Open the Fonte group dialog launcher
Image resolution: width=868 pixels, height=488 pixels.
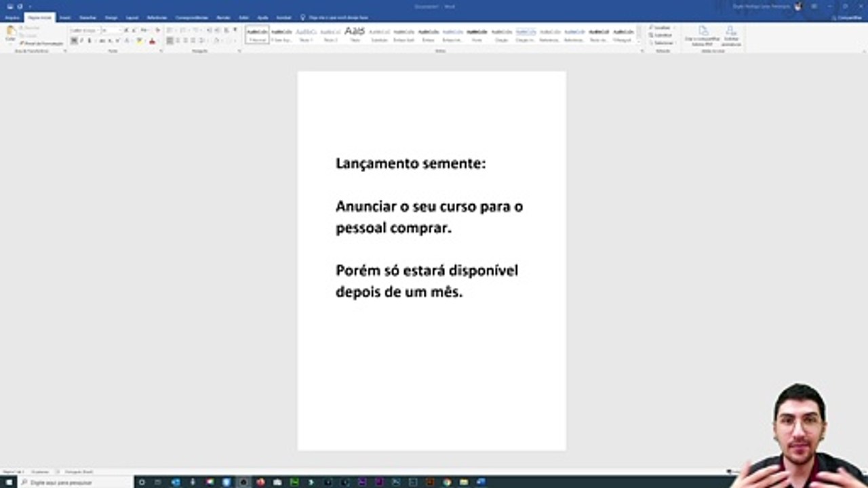[x=161, y=51]
